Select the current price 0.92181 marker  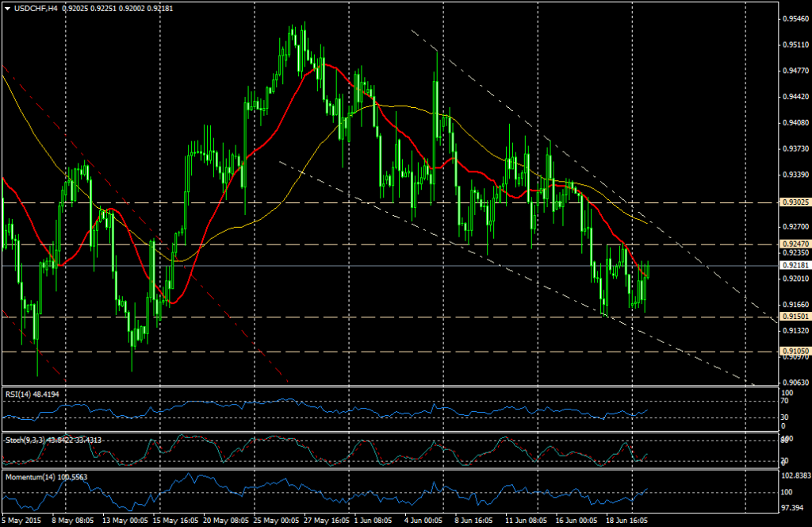pos(793,265)
